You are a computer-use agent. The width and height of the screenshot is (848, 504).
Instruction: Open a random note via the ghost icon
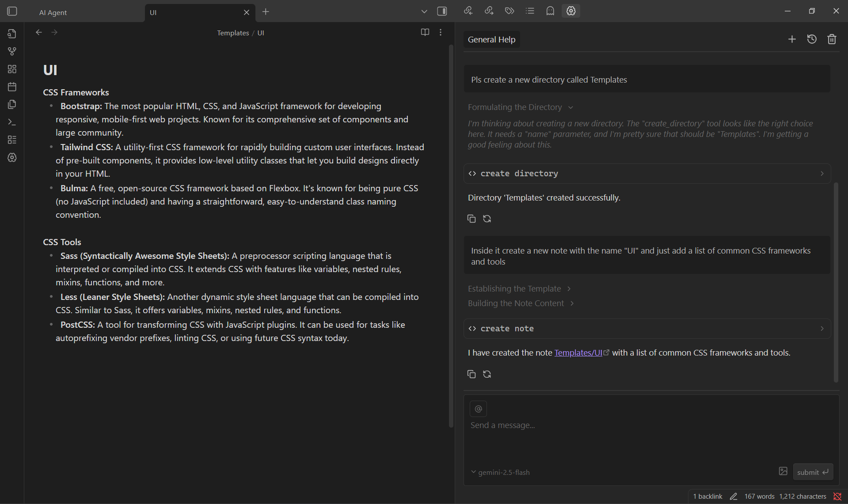click(x=550, y=11)
